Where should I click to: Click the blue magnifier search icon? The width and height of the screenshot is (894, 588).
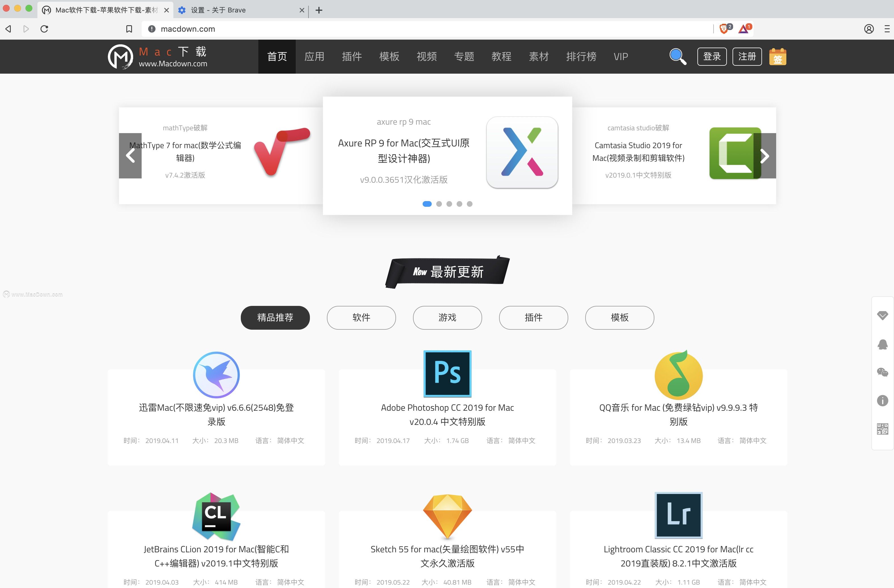coord(677,57)
